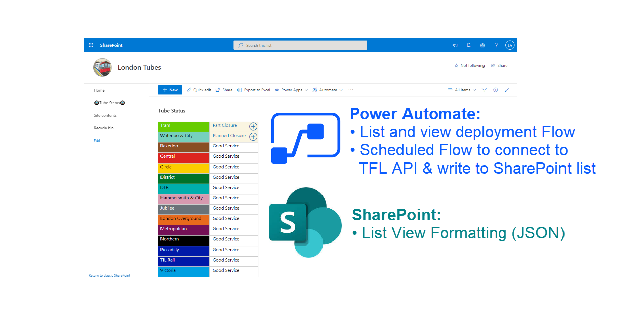Open the SharePoint app launcher waffle

tap(91, 45)
